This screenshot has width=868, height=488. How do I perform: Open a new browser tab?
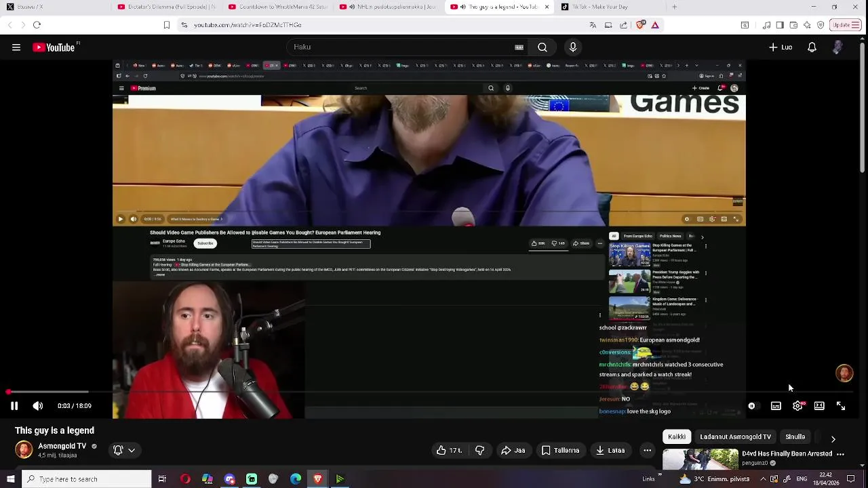coord(674,7)
